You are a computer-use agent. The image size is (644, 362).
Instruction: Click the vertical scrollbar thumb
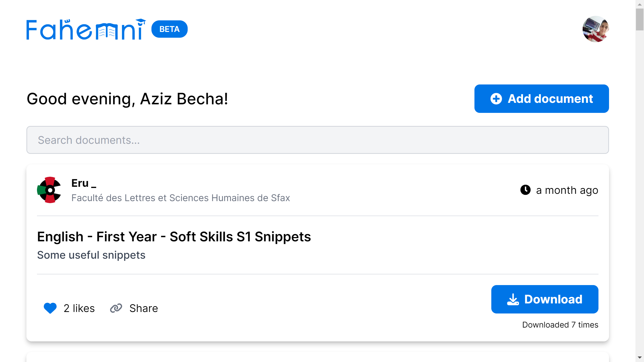(639, 20)
